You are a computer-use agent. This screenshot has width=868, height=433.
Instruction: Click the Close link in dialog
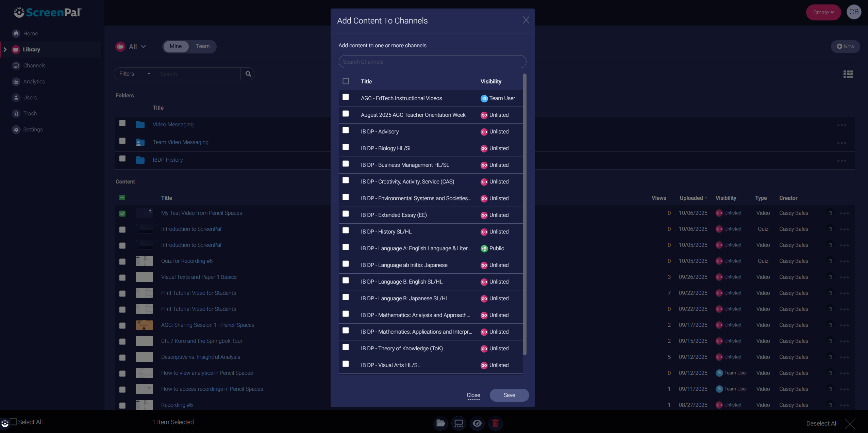[x=473, y=395]
